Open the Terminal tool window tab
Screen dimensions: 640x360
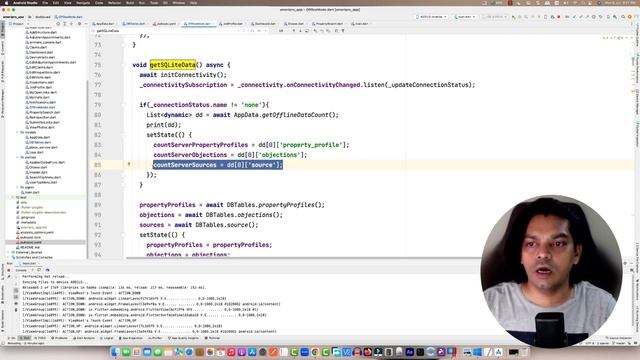coord(212,338)
